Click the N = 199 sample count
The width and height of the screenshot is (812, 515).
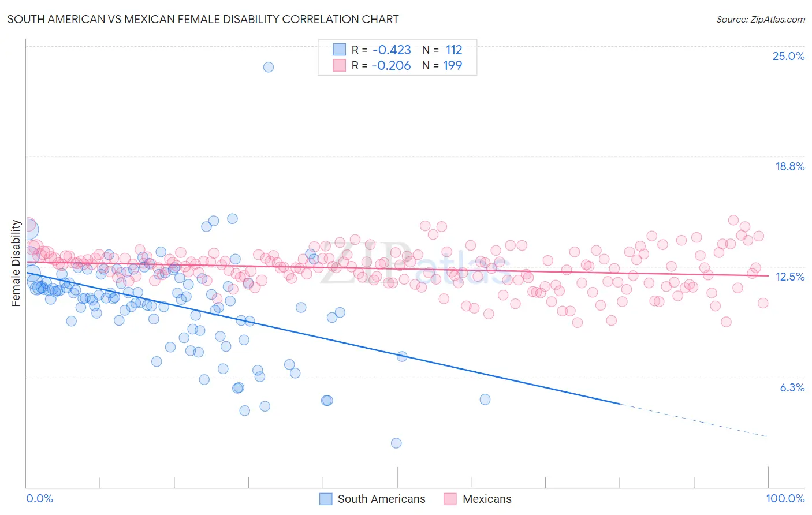pos(442,65)
